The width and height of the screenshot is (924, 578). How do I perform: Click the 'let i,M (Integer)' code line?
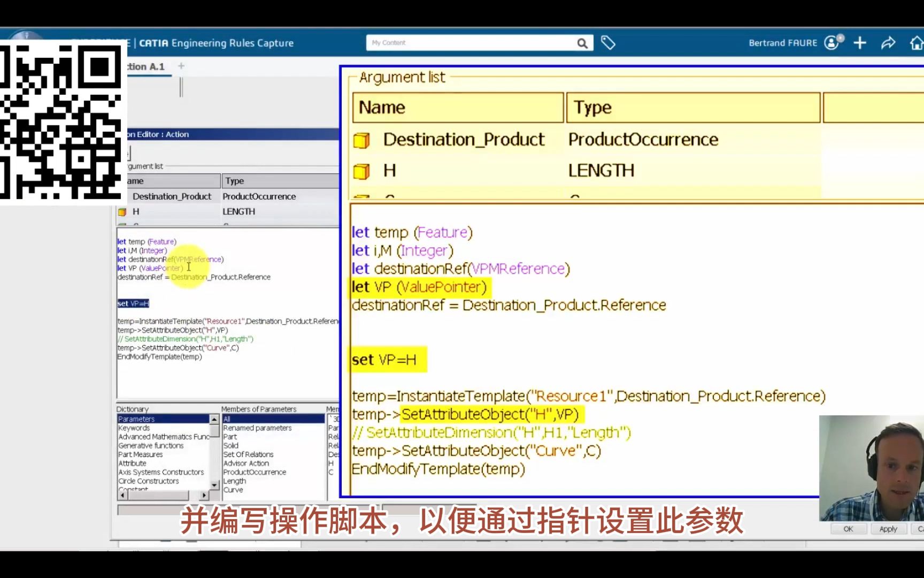pyautogui.click(x=142, y=250)
